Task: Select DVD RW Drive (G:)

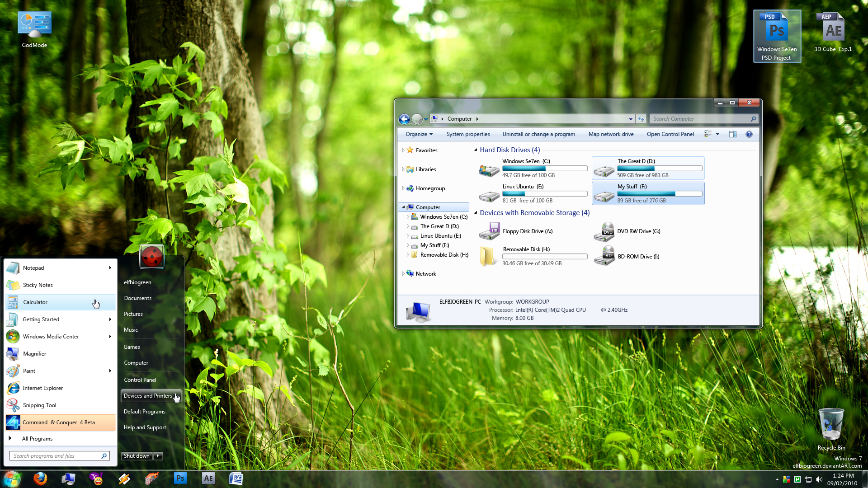Action: coord(627,231)
